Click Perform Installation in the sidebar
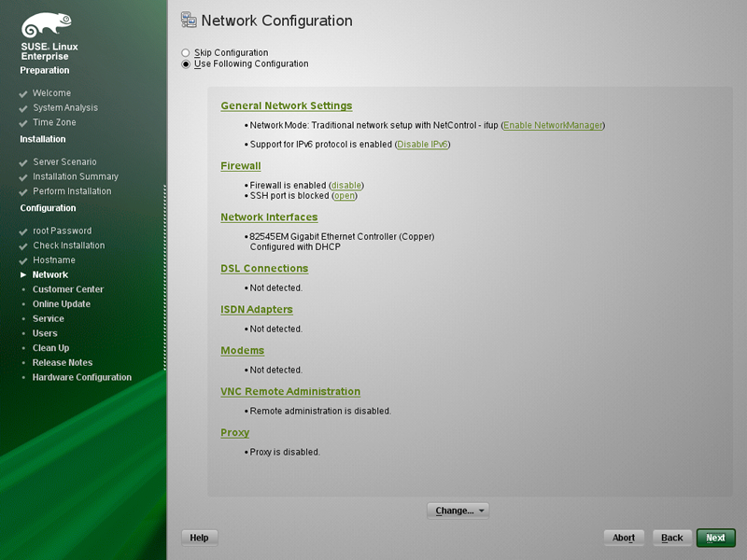Screen dimensions: 747x560 [72, 191]
